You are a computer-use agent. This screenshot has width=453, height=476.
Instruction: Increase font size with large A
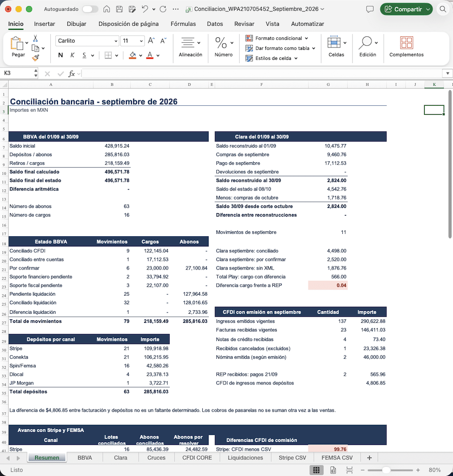point(151,41)
